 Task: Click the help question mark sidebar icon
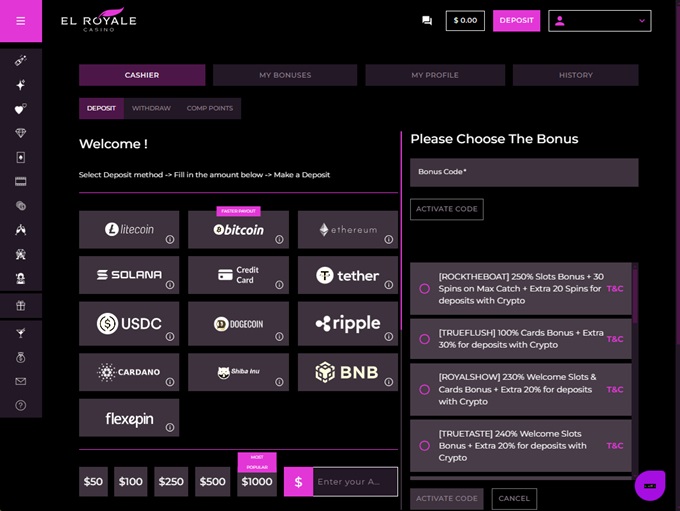(21, 405)
